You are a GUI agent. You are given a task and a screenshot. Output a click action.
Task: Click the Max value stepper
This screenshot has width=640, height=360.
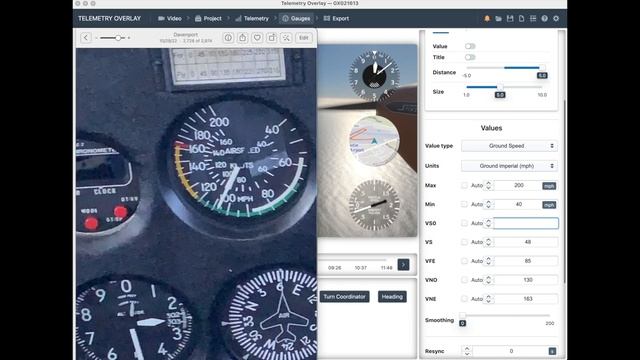pyautogui.click(x=489, y=185)
